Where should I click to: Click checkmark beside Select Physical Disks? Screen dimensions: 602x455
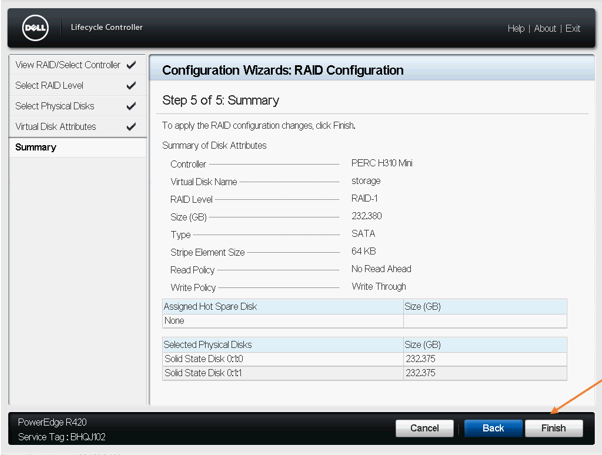pos(131,106)
